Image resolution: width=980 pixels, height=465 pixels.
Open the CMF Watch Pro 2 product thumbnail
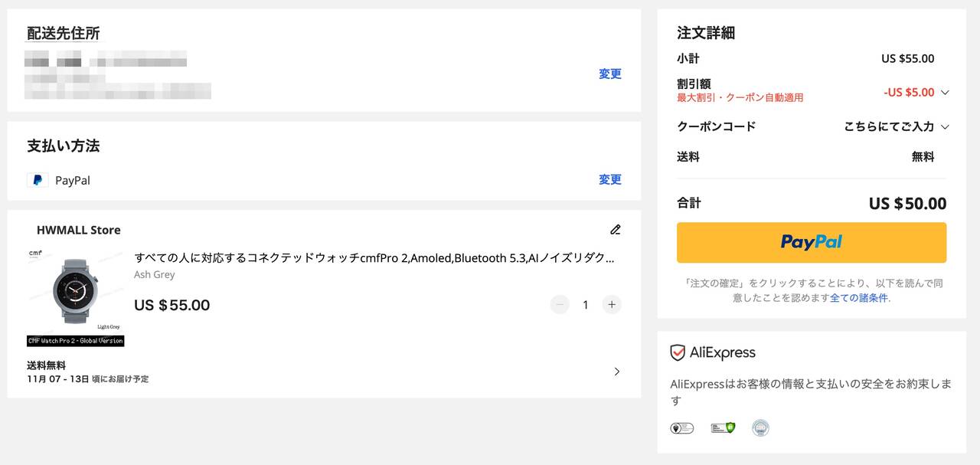[75, 296]
